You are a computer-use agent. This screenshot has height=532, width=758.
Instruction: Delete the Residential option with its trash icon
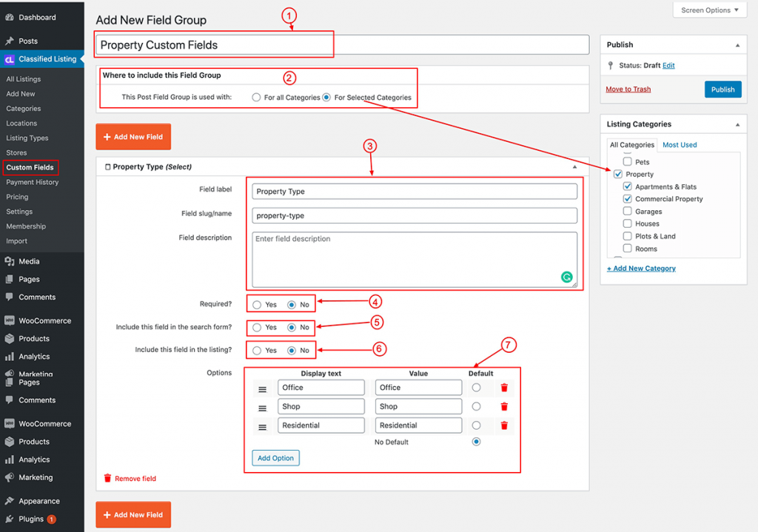tap(504, 425)
